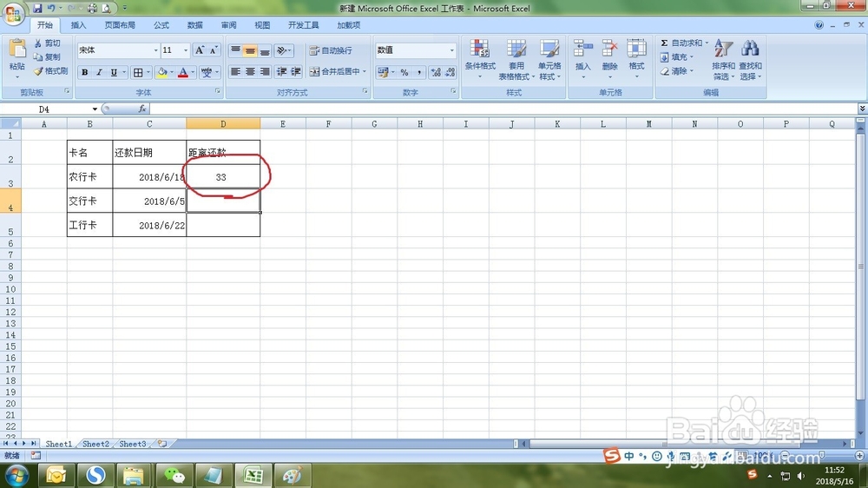This screenshot has width=868, height=488.
Task: Apply the red font color
Action: click(x=182, y=72)
